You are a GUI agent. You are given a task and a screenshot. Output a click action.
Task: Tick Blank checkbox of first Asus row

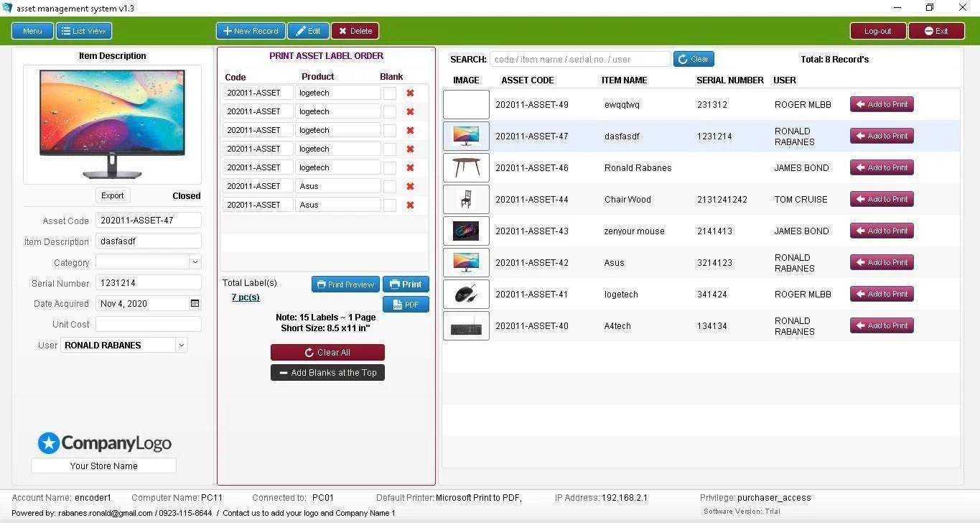(389, 186)
